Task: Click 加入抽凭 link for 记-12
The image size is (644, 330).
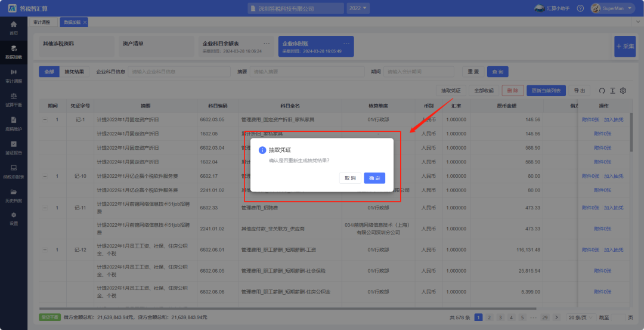Action: click(x=614, y=250)
